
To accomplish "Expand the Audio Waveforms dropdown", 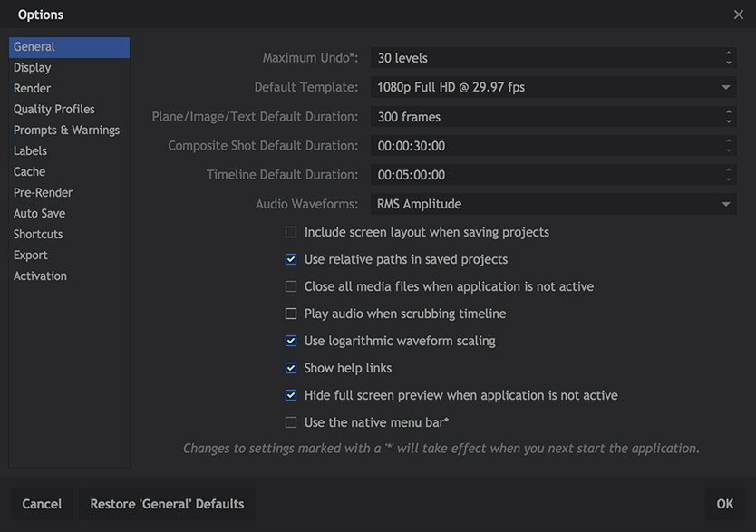I will pyautogui.click(x=726, y=205).
